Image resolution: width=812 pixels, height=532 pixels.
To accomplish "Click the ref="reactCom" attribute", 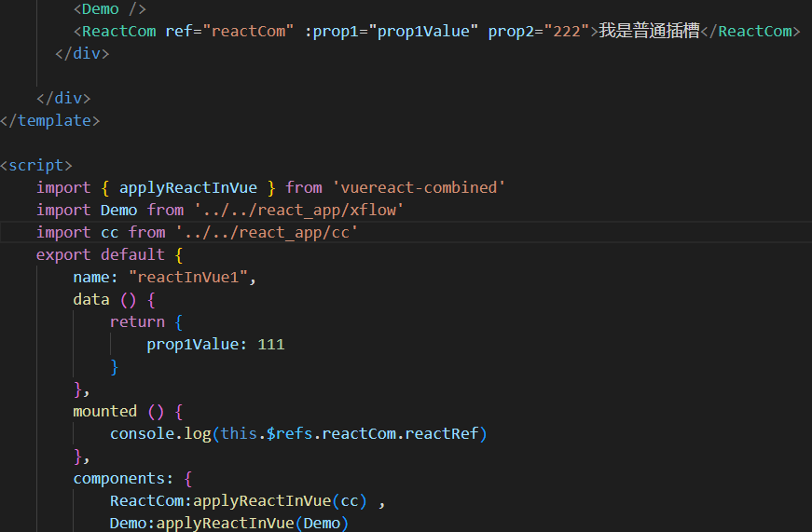I will (229, 31).
